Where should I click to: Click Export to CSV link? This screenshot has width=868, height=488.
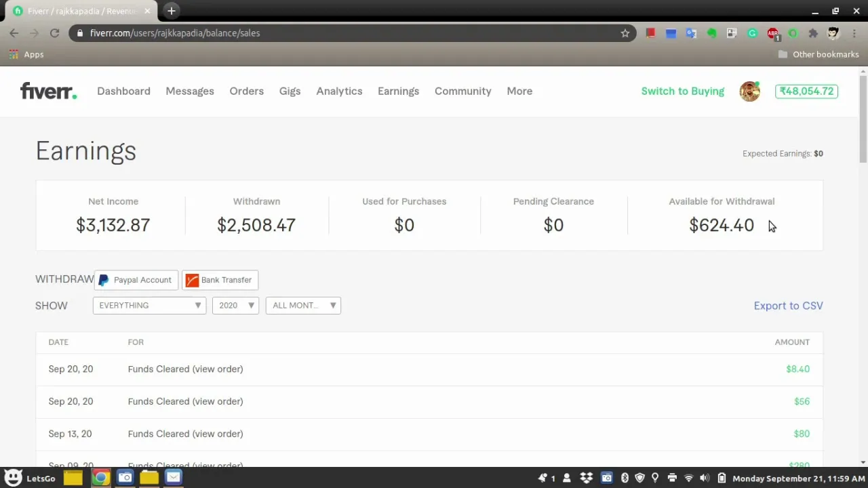pyautogui.click(x=788, y=306)
